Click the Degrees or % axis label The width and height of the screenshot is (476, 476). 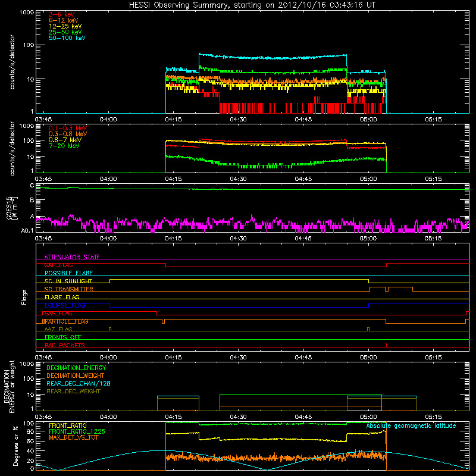pos(15,446)
